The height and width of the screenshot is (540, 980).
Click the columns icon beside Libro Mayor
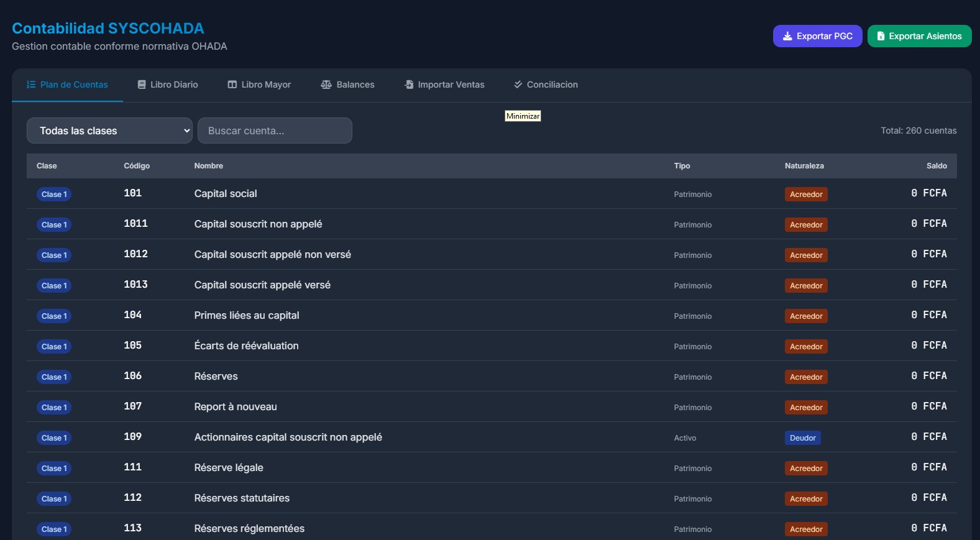coord(232,85)
